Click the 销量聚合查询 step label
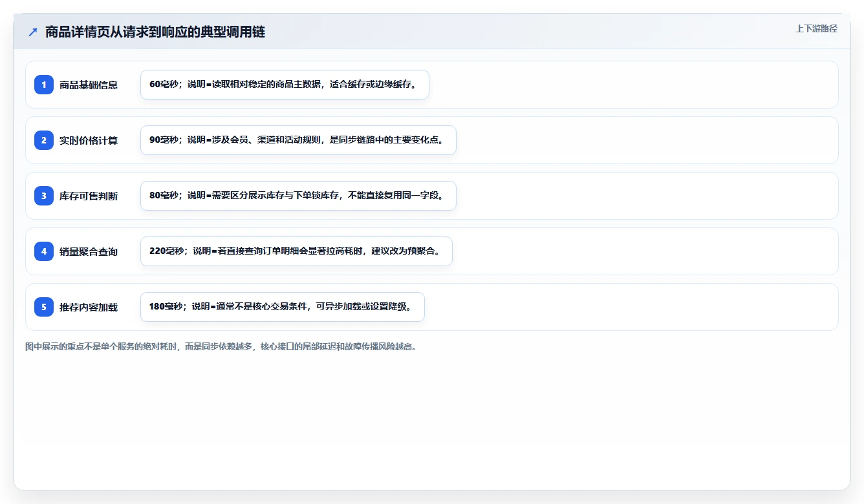The width and height of the screenshot is (864, 504). click(89, 251)
